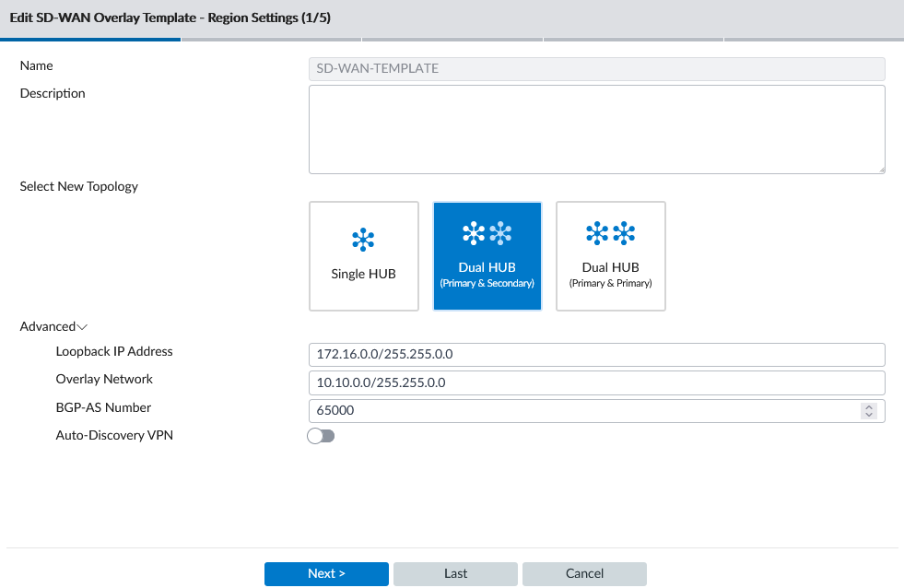Switch to the fifth wizard progress segment
This screenshot has height=588, width=904.
(814, 40)
